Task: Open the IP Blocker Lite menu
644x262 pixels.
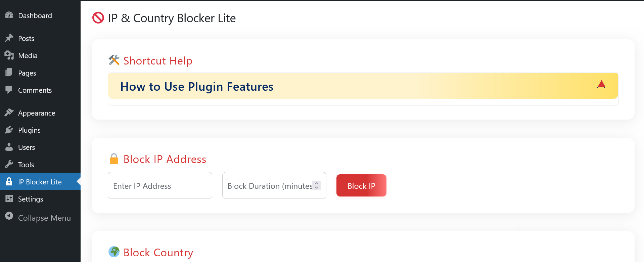Action: (x=40, y=182)
